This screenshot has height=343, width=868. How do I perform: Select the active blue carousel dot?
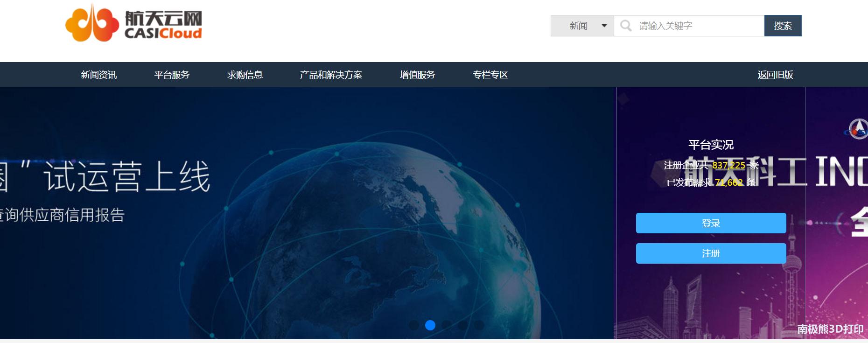click(x=430, y=325)
